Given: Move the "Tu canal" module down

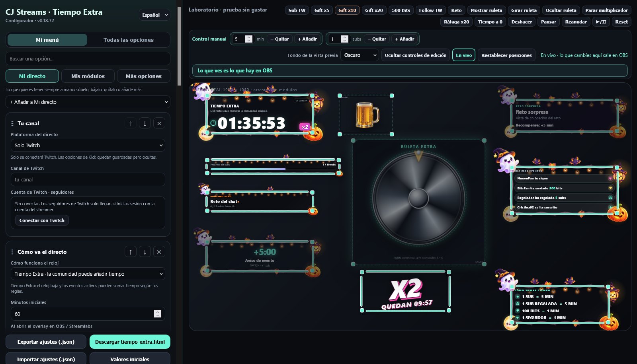Looking at the screenshot, I should [x=145, y=123].
